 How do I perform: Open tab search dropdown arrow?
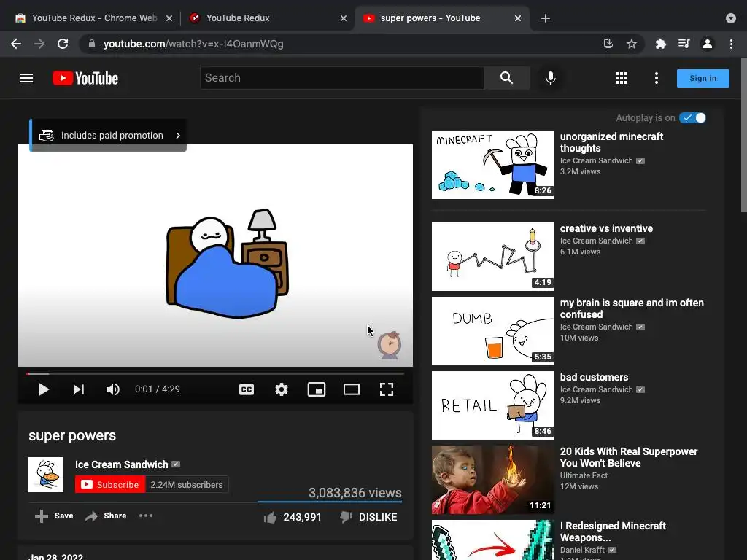coord(731,18)
